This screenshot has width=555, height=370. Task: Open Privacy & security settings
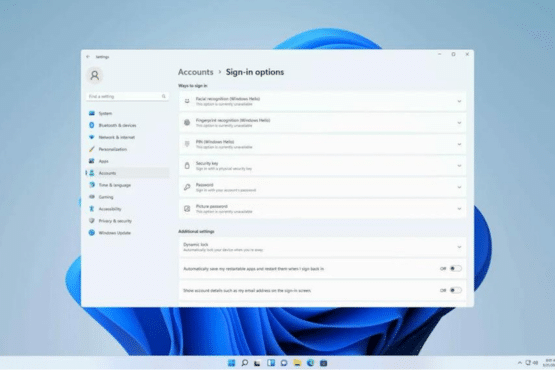pyautogui.click(x=127, y=221)
